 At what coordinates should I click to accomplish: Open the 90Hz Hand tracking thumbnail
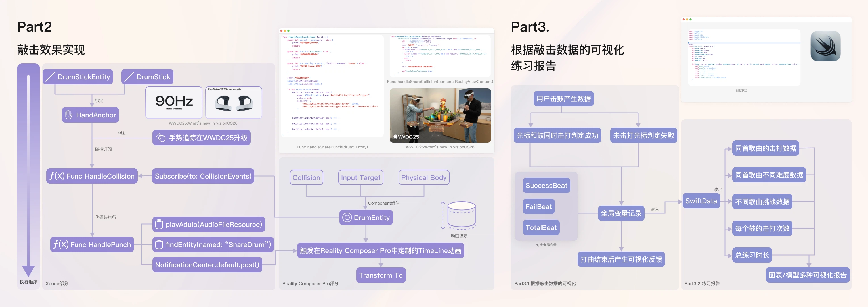click(x=174, y=102)
